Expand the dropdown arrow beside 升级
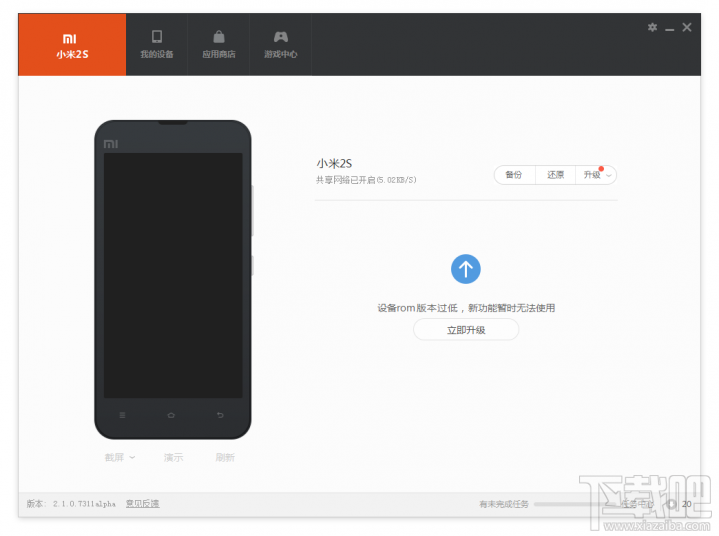 point(609,175)
